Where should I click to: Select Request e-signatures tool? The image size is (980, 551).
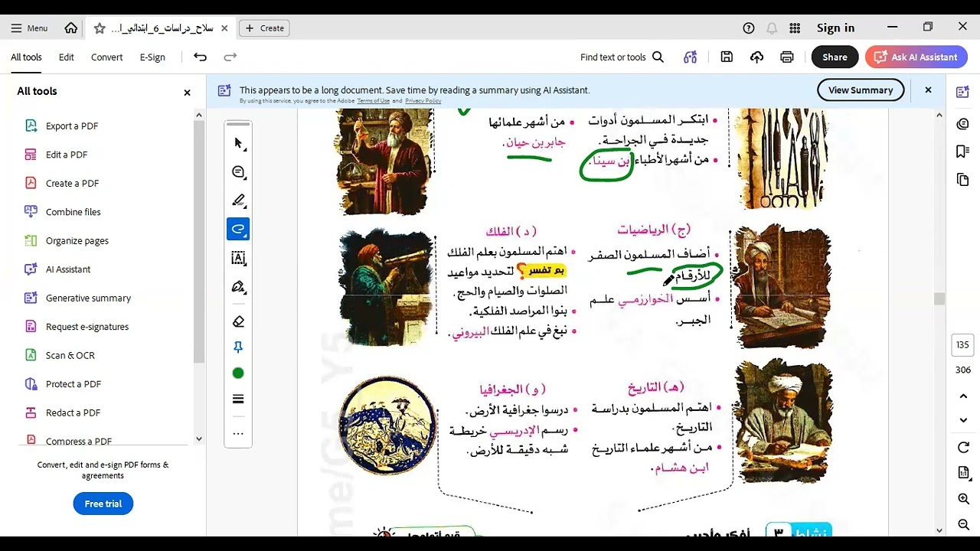pyautogui.click(x=87, y=327)
